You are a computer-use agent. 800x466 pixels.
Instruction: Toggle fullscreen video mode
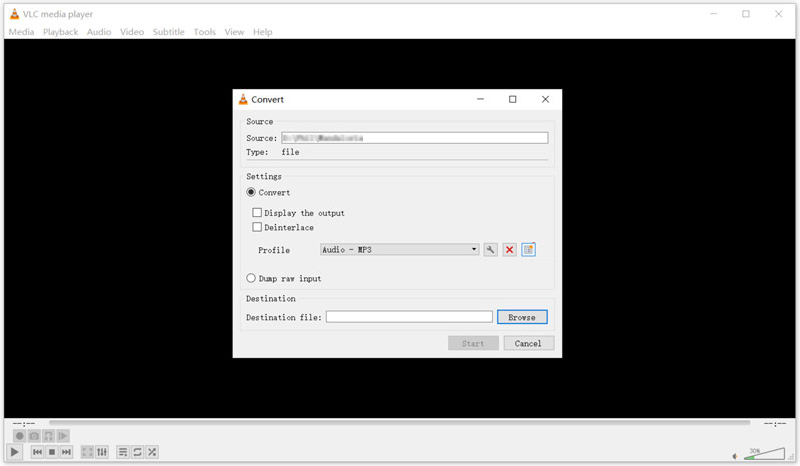click(88, 452)
